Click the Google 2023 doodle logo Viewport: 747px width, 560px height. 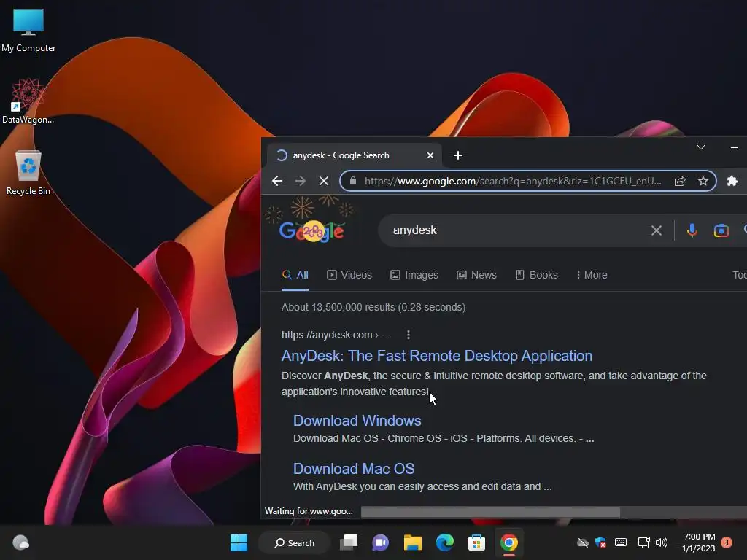coord(311,230)
